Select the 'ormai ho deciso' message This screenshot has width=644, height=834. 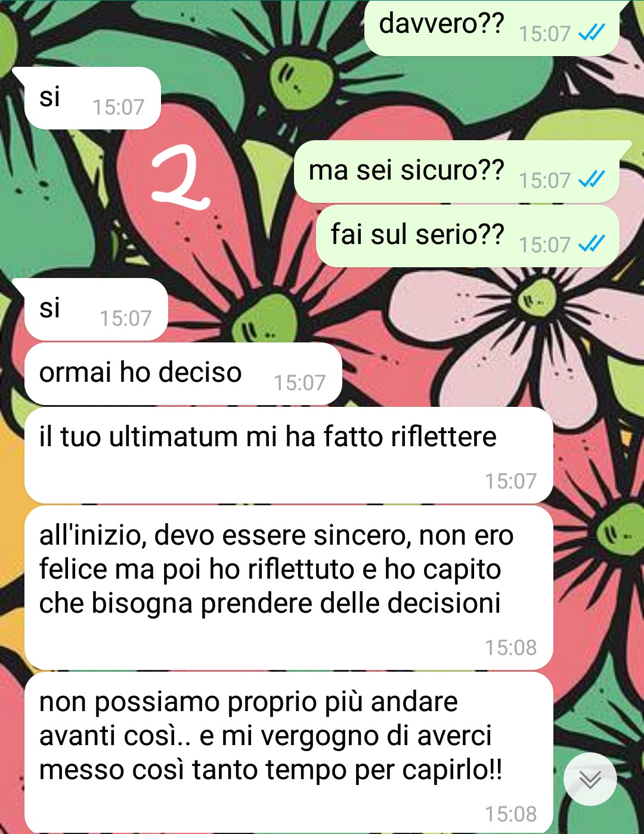tap(183, 373)
